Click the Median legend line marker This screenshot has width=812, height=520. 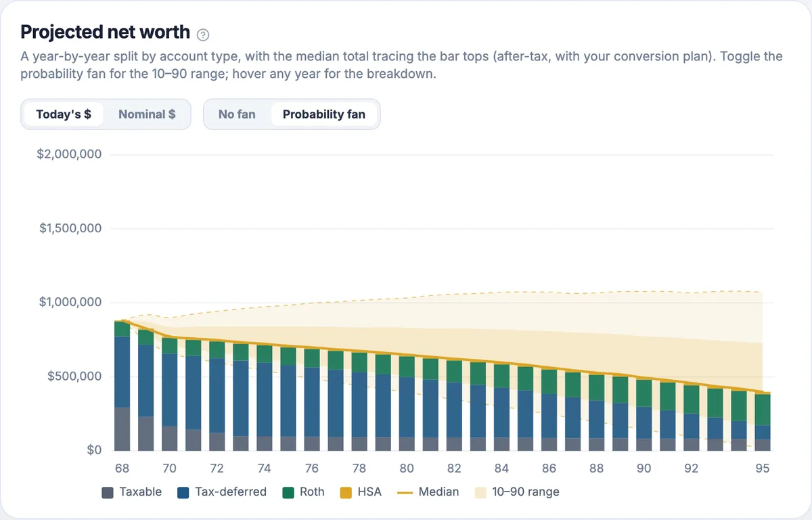point(405,492)
